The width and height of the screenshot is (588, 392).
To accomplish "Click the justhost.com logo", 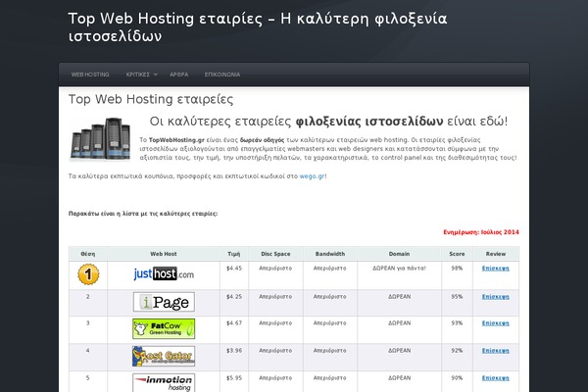I will pyautogui.click(x=164, y=273).
